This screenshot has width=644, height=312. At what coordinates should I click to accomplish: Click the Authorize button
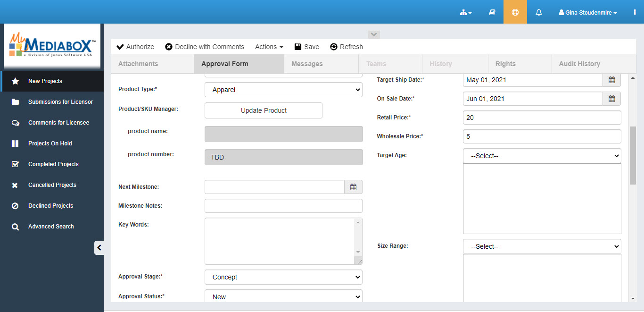click(135, 47)
